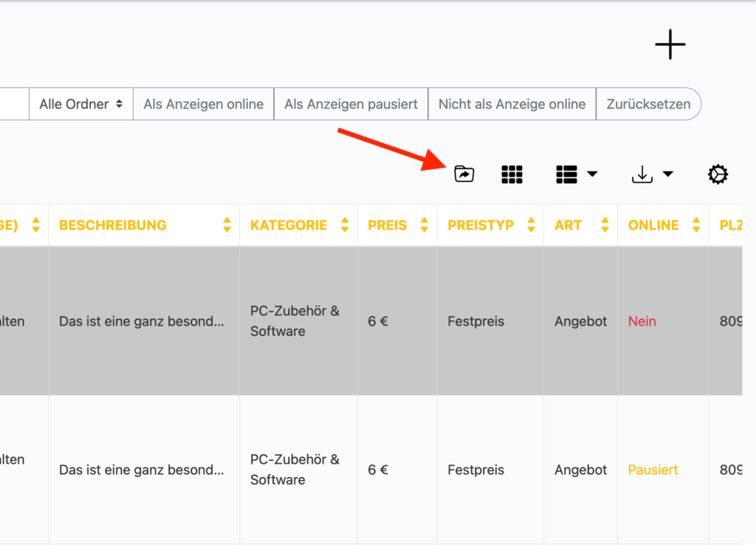Click the plus icon to add new

(x=670, y=44)
